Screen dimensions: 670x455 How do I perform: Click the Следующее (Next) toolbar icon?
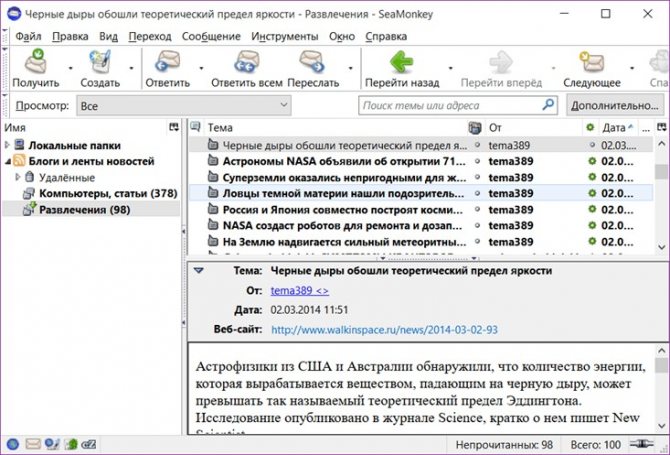pyautogui.click(x=592, y=64)
